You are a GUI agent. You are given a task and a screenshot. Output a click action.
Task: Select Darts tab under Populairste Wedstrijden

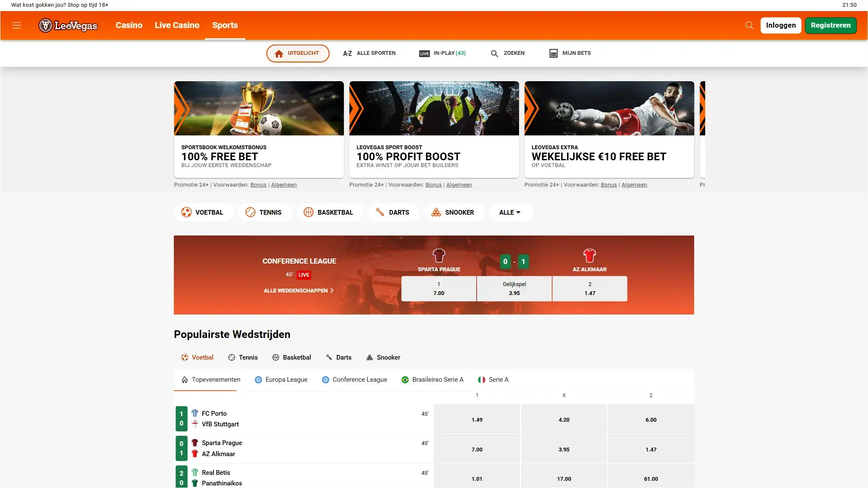point(339,357)
